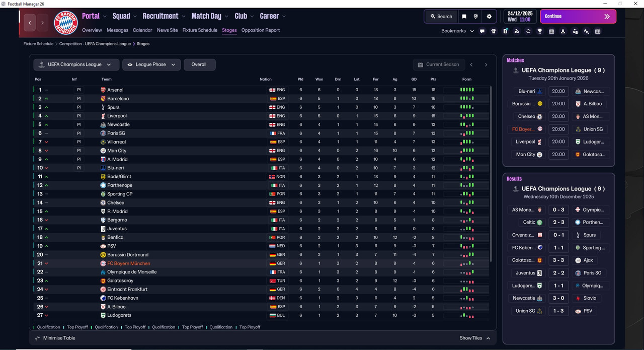Click the Liverpool badge in the table

coord(103,116)
